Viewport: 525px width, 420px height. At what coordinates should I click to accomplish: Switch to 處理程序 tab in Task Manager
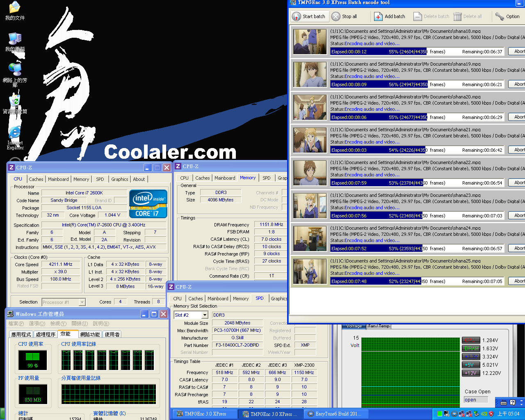46,335
